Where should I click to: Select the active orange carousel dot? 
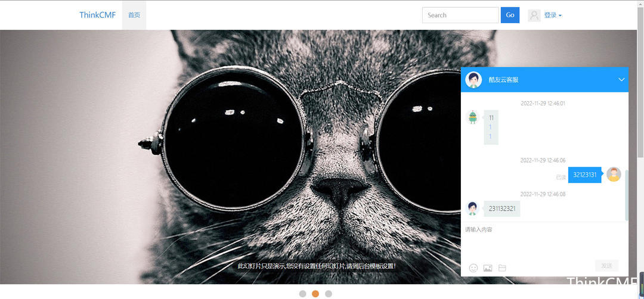[x=315, y=294]
